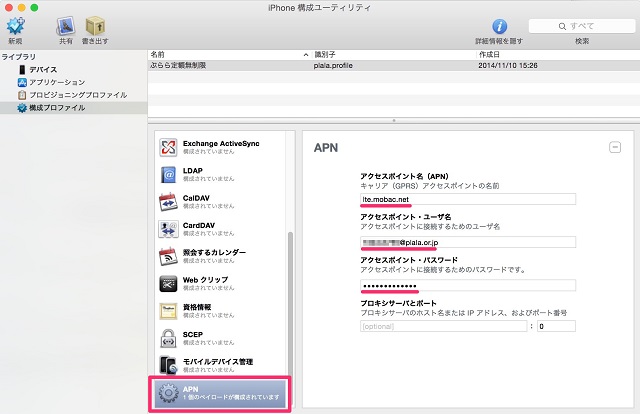Click the アプリケーション App Store icon
The image size is (640, 414).
tap(22, 82)
